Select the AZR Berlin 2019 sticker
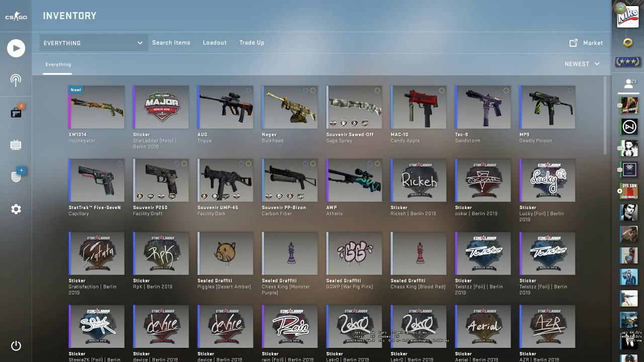Viewport: 644px width, 362px height. [547, 326]
